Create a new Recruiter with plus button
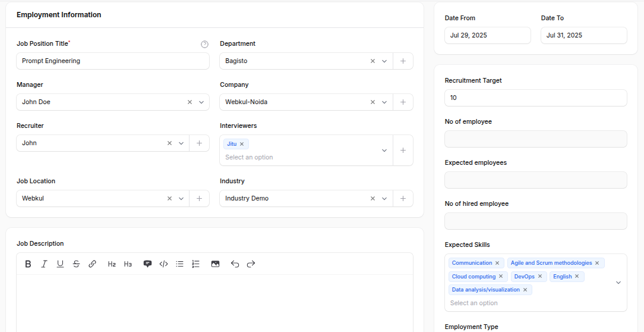 click(x=199, y=143)
